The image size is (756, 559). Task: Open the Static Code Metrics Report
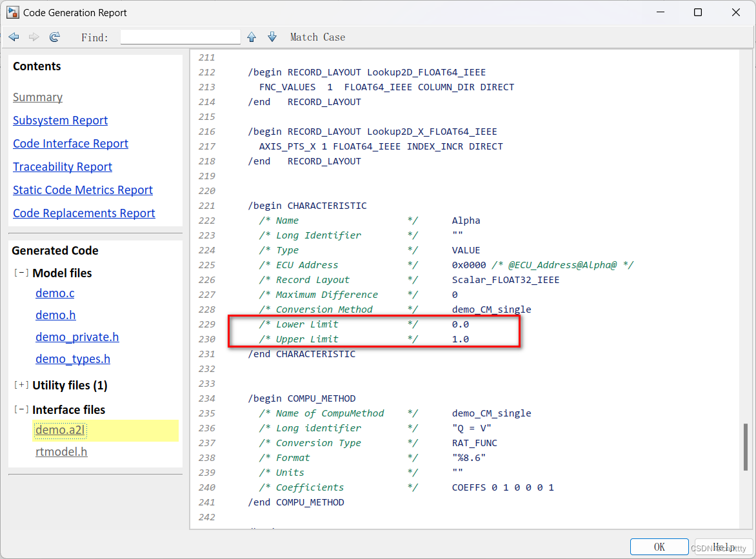[x=83, y=190]
